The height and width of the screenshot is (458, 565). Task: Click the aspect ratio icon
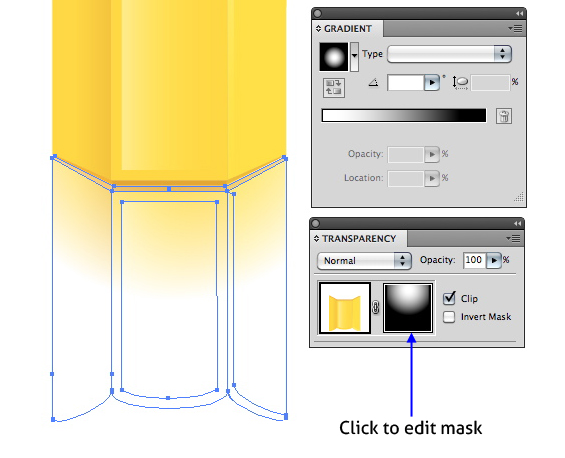pos(461,83)
